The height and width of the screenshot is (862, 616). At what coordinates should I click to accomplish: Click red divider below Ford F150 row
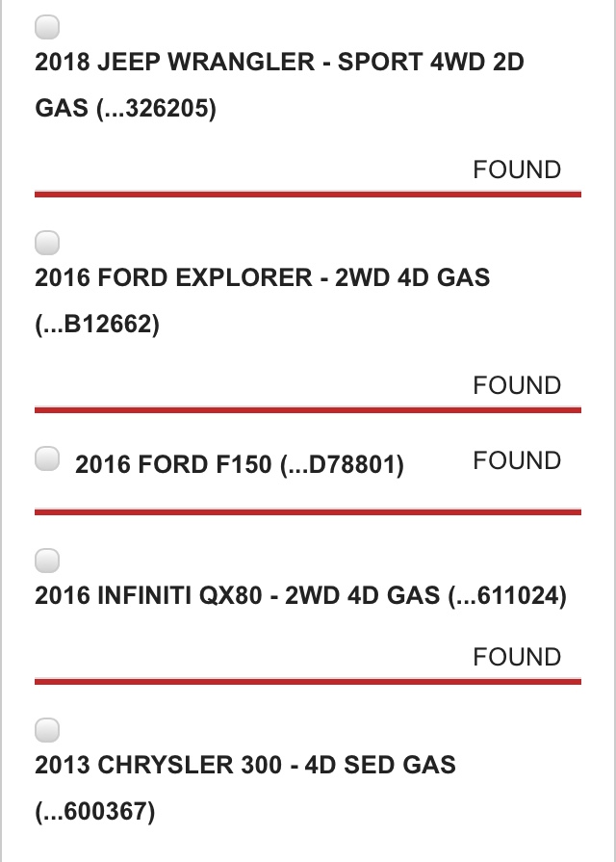308,512
